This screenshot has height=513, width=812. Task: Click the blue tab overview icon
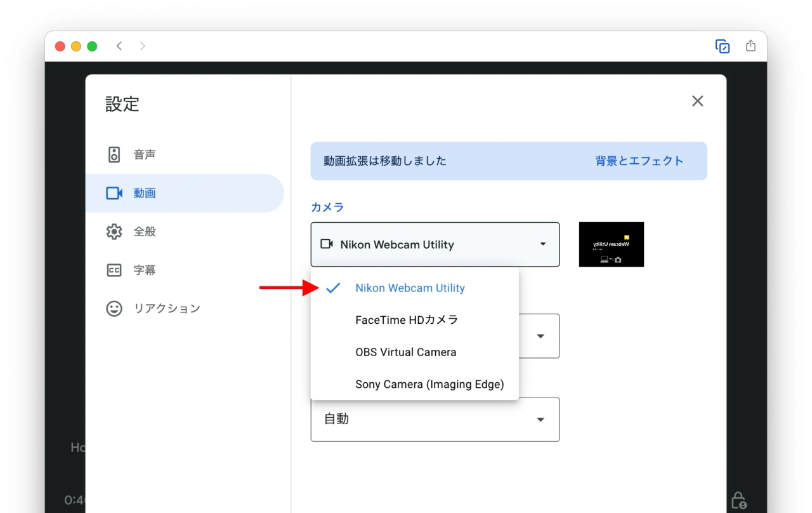722,46
